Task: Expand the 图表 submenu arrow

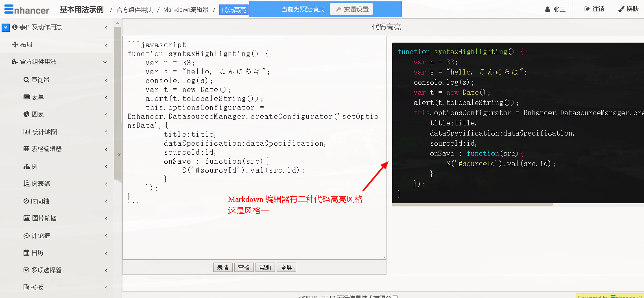Action: coord(106,114)
